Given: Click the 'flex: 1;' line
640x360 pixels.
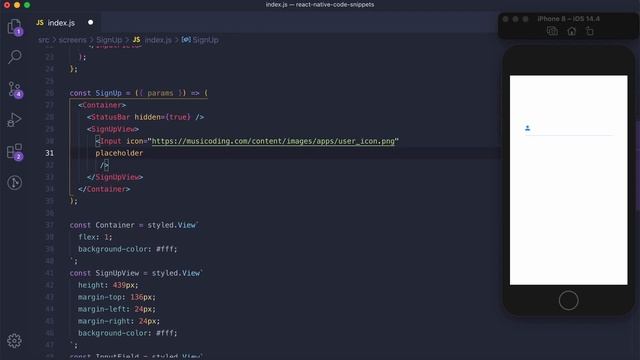Looking at the screenshot, I should point(95,237).
